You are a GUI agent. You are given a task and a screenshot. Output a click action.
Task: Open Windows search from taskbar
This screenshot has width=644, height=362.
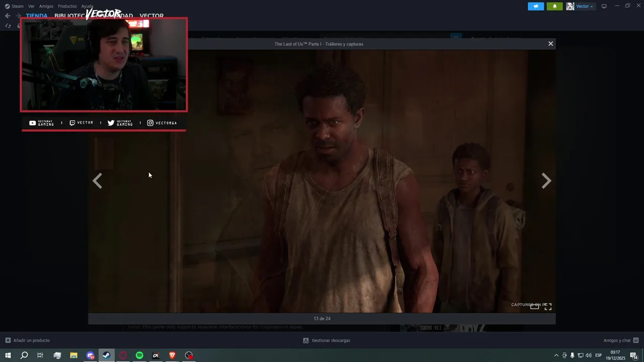(24, 355)
